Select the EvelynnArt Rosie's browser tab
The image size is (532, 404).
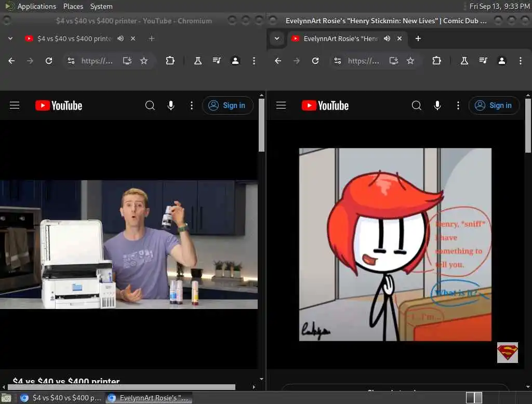[340, 38]
